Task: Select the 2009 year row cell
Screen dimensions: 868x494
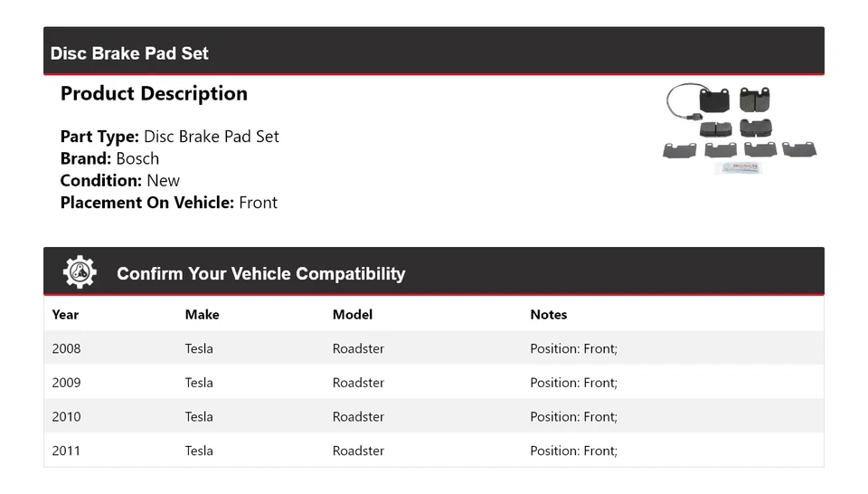Action: pyautogui.click(x=66, y=383)
